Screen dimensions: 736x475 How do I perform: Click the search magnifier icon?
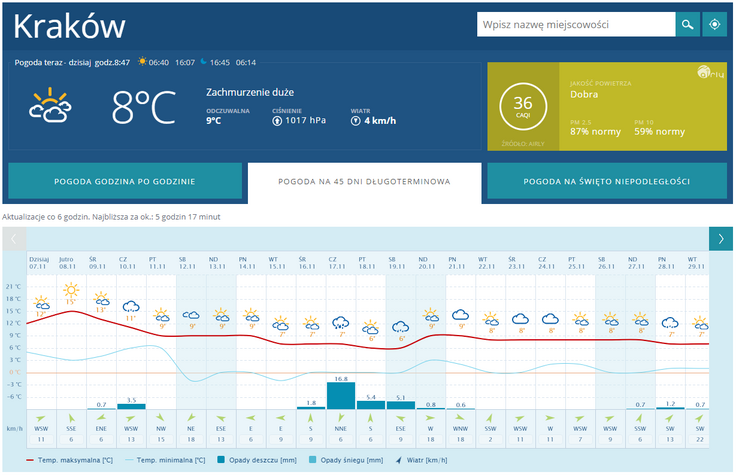687,24
